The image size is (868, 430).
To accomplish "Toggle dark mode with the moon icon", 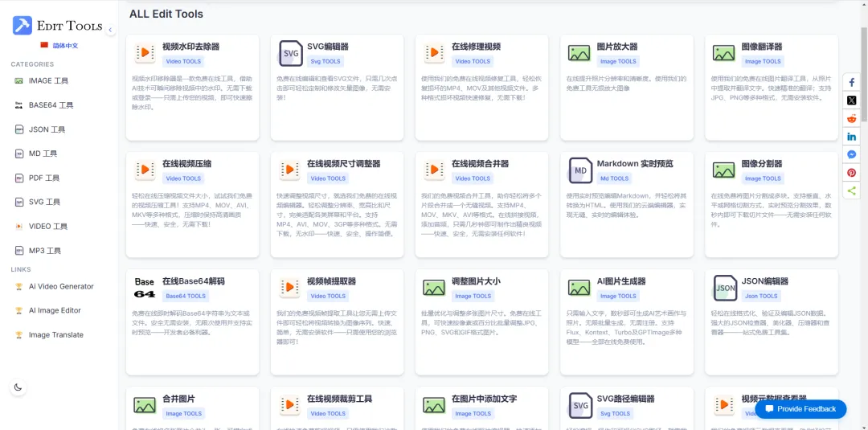I will coord(18,387).
